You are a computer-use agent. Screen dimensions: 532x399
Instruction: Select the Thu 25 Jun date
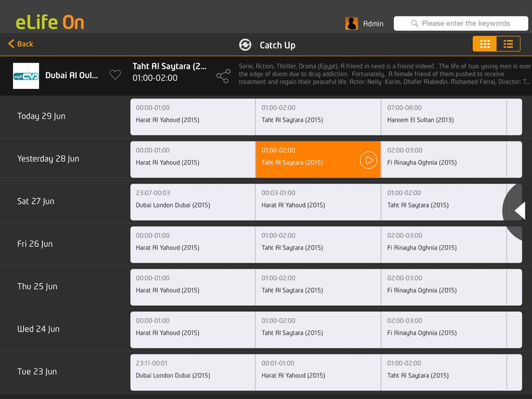[x=37, y=287]
